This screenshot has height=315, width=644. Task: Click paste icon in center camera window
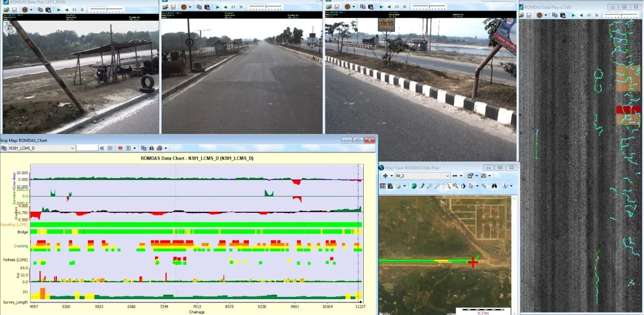tap(207, 7)
